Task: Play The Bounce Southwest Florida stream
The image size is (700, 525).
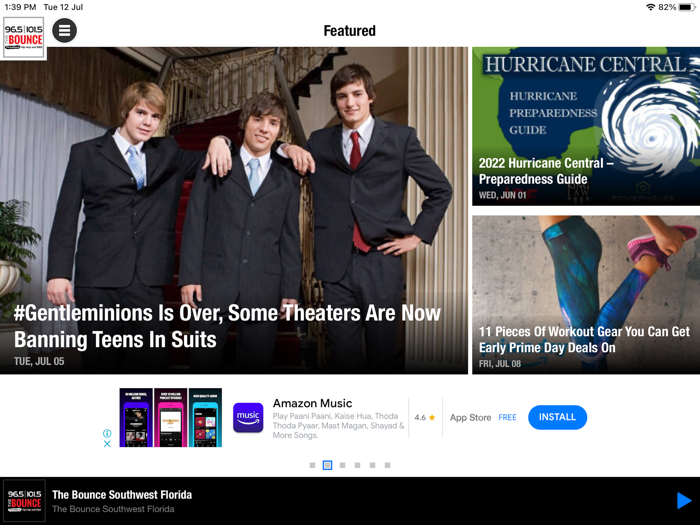Action: (x=684, y=500)
